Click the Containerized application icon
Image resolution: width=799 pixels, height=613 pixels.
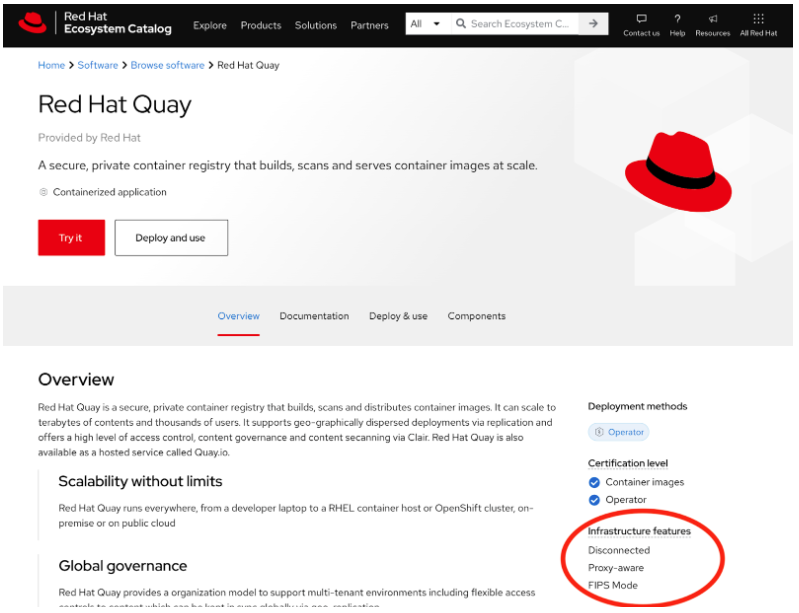click(43, 192)
